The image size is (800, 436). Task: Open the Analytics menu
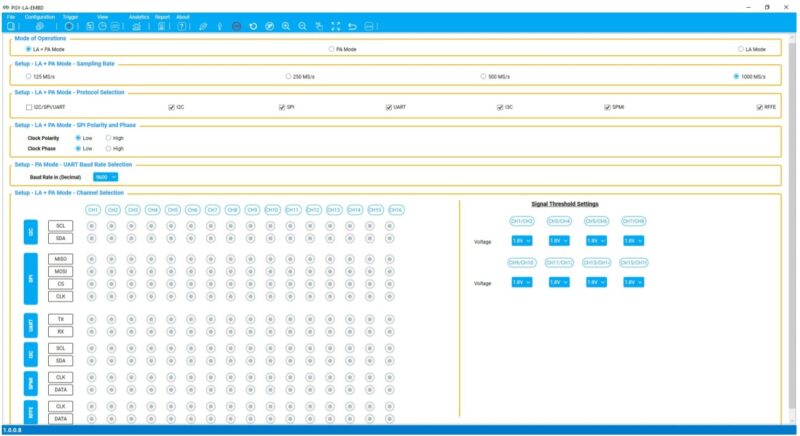click(x=139, y=17)
